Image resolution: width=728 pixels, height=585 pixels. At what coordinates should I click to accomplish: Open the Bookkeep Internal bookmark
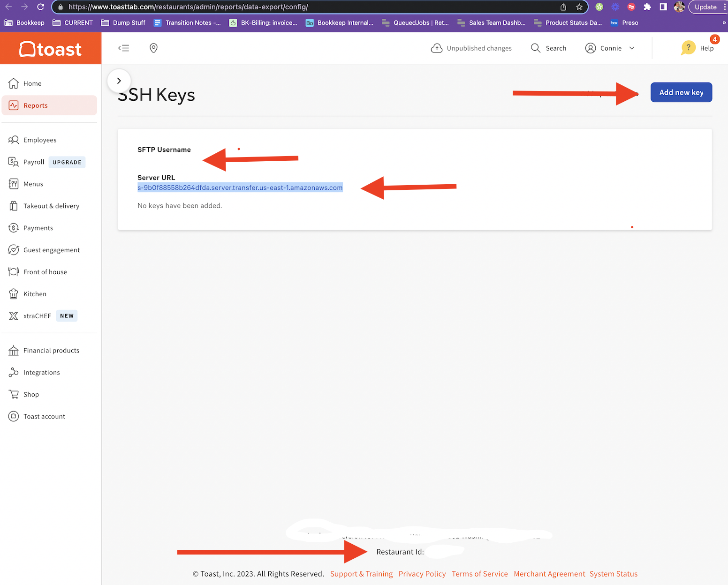340,22
